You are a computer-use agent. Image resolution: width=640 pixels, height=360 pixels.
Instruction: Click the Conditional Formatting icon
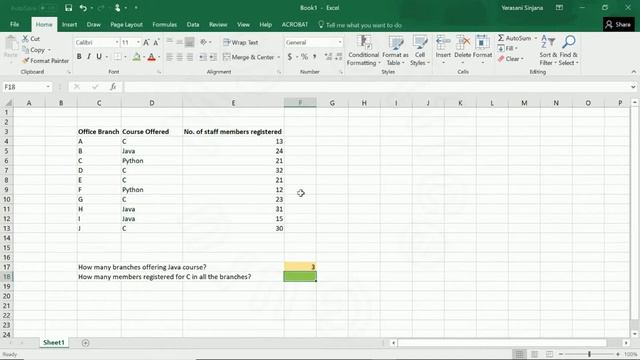363,43
